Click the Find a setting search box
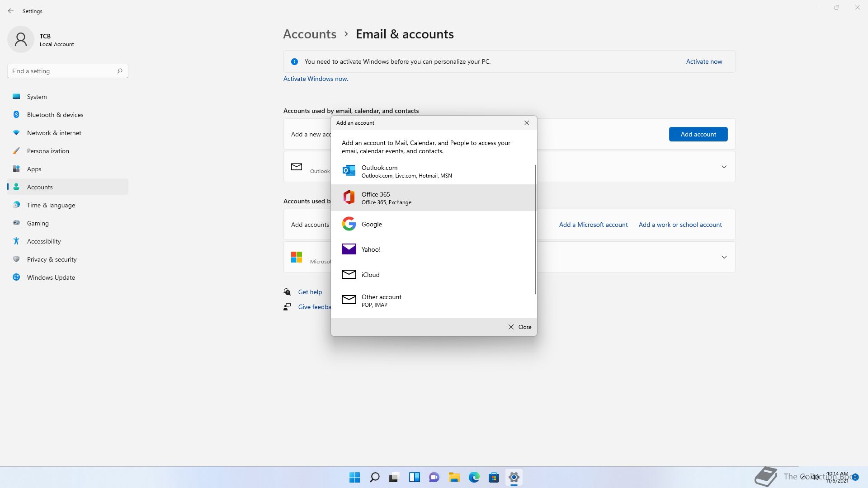The width and height of the screenshot is (868, 488). point(68,71)
